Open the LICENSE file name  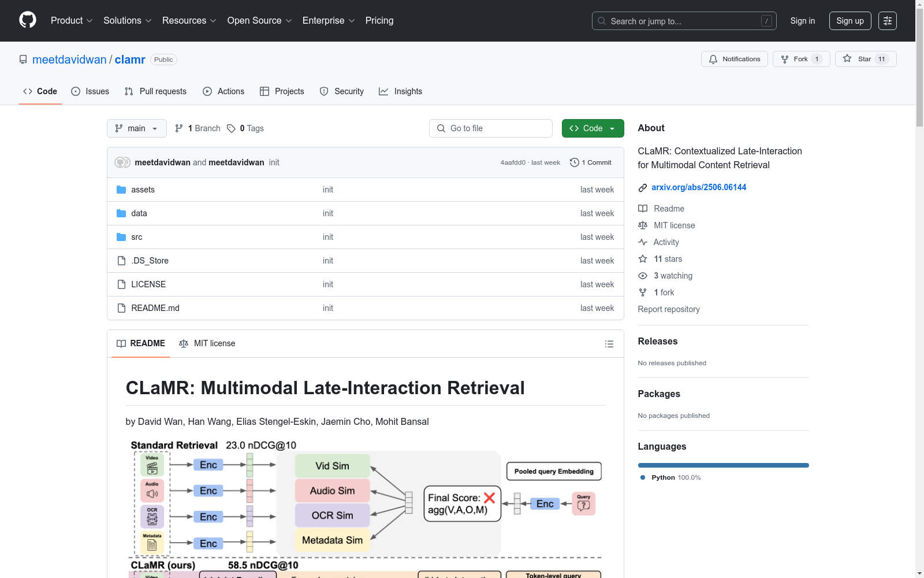pyautogui.click(x=148, y=284)
